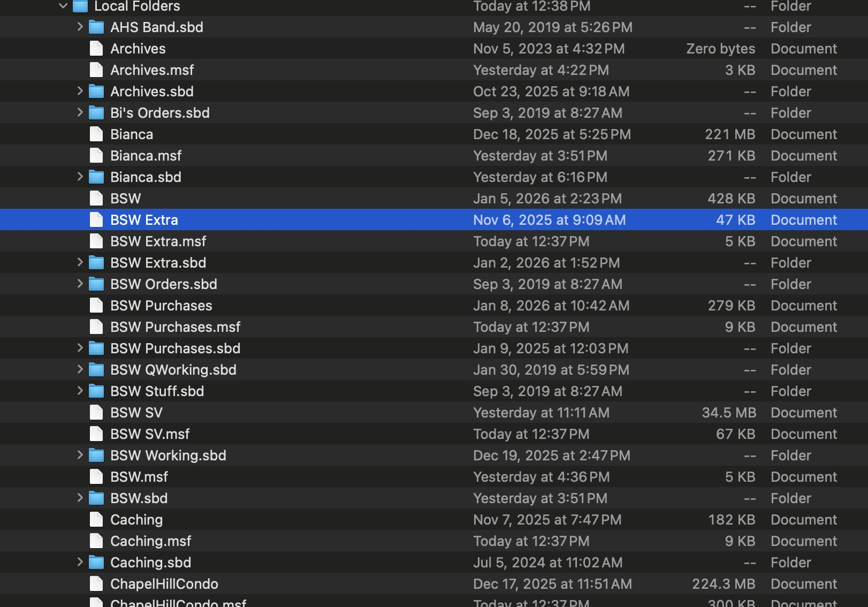Click the Archives document file icon

tap(96, 49)
